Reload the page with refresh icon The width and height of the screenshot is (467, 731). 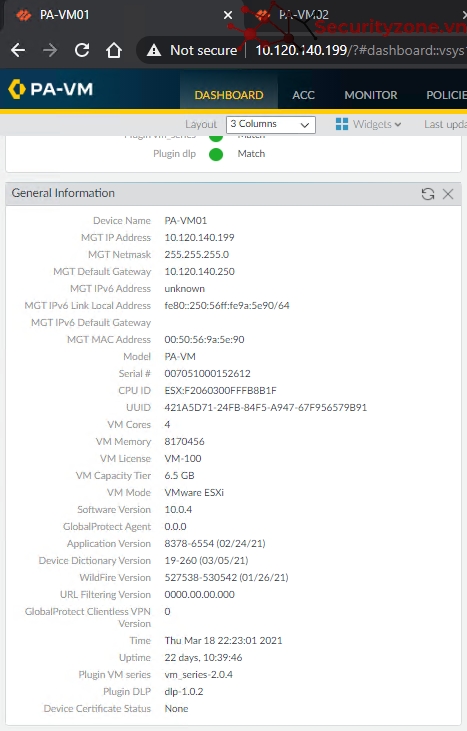point(82,50)
